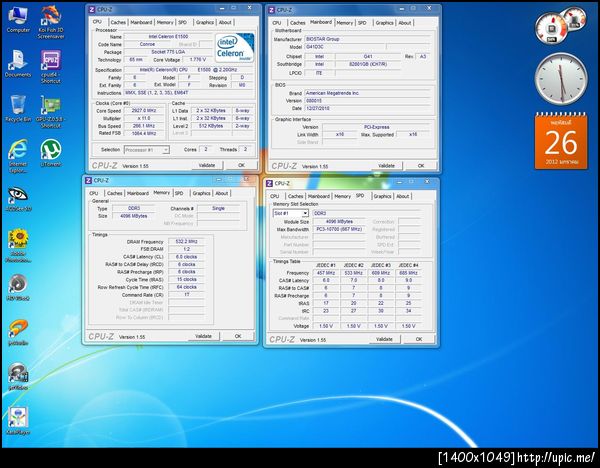Open About tab in the SPD slot window
600x468 pixels.
[x=403, y=196]
